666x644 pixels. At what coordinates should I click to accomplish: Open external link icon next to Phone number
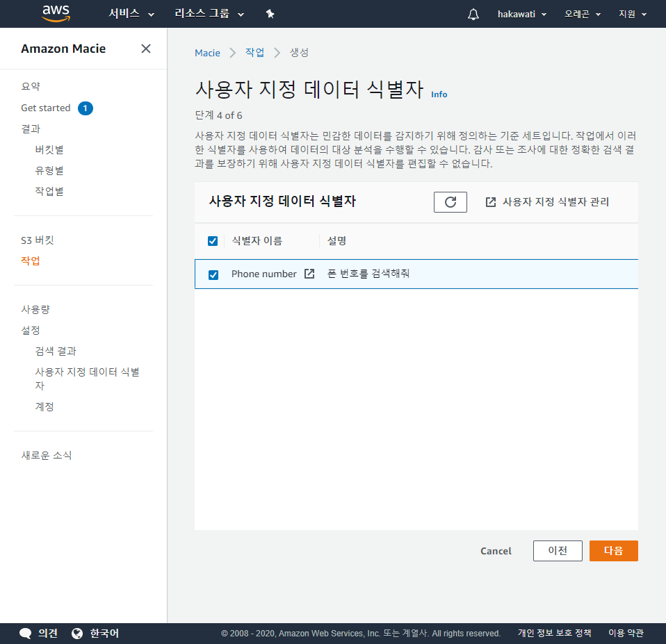[x=309, y=274]
